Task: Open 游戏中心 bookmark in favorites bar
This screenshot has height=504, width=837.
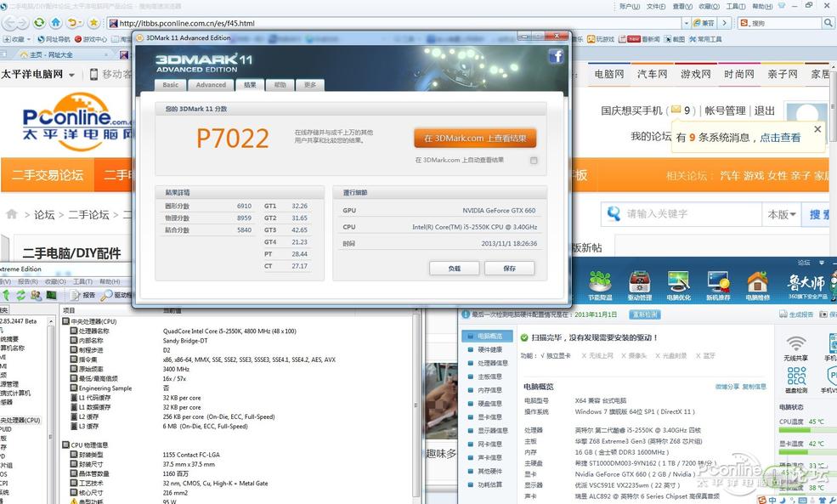Action: click(x=90, y=39)
